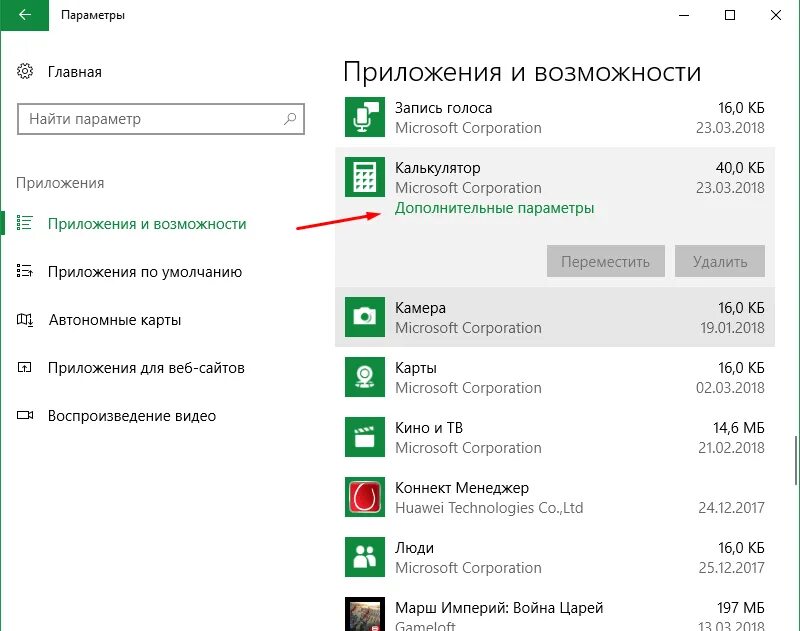The height and width of the screenshot is (631, 800).
Task: Select Воспроизведение видео in sidebar
Action: point(132,416)
